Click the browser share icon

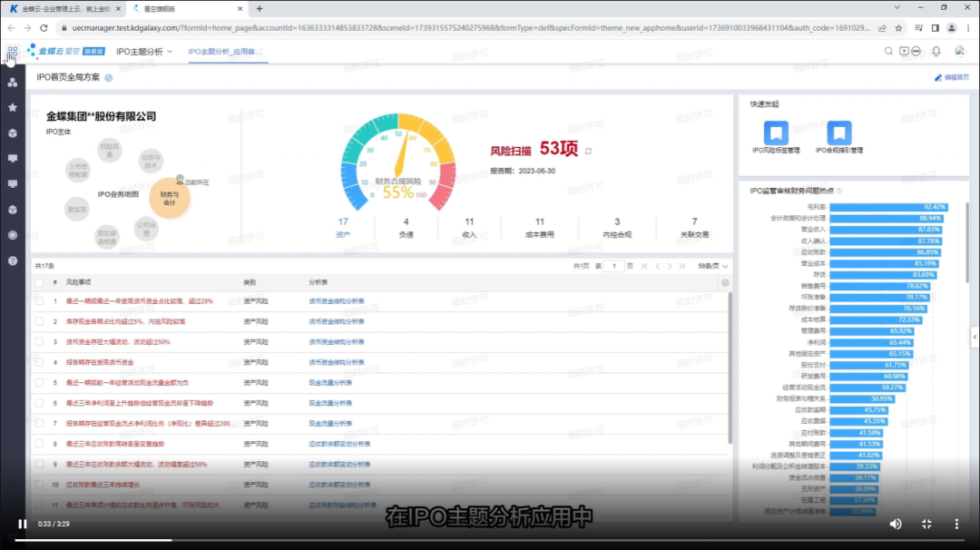[882, 28]
